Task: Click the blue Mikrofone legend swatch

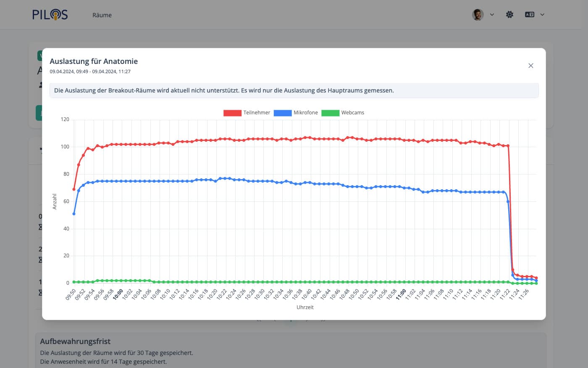Action: point(282,113)
